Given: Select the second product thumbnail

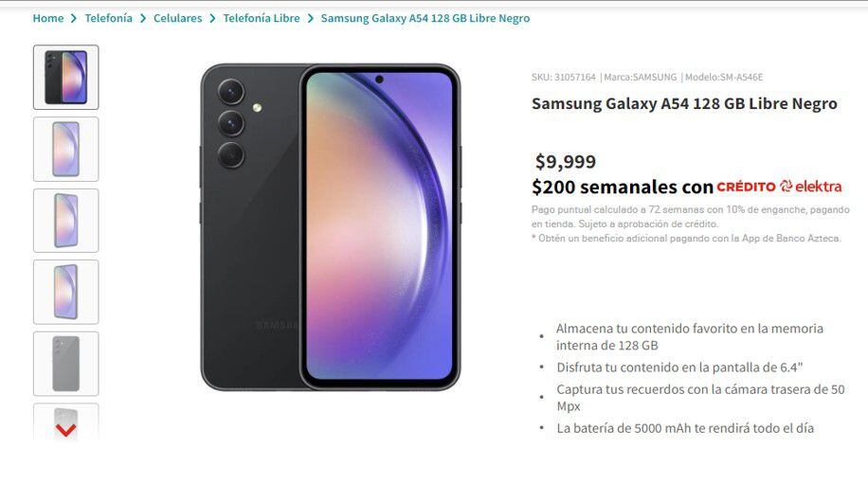Looking at the screenshot, I should tap(65, 149).
